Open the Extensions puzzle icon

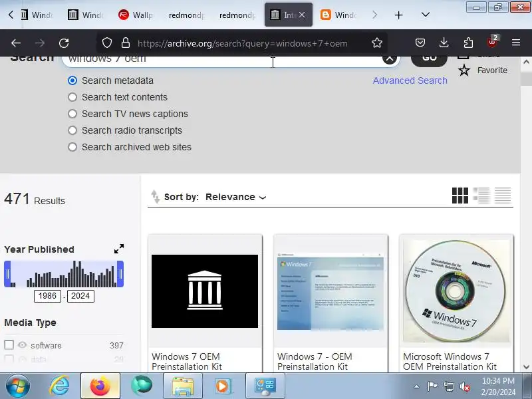pyautogui.click(x=468, y=43)
